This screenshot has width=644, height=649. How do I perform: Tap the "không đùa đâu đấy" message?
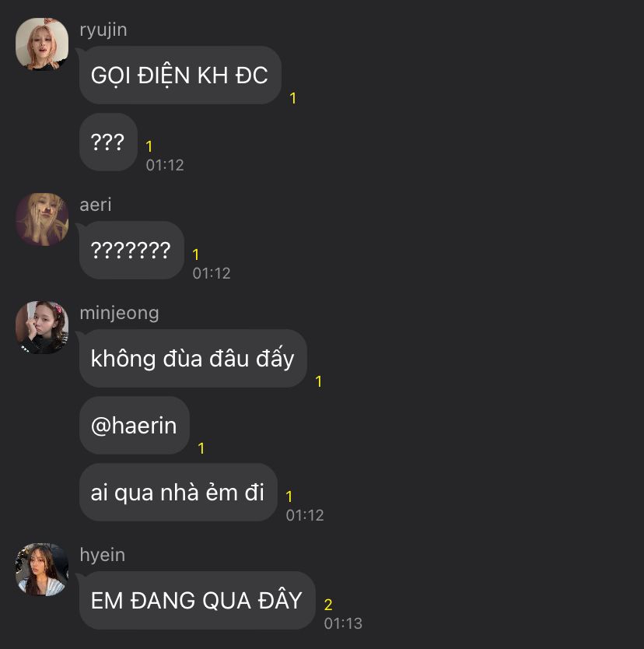(193, 359)
